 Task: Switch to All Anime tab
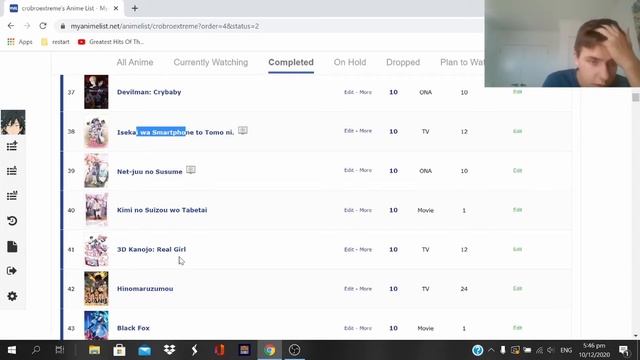[x=135, y=62]
